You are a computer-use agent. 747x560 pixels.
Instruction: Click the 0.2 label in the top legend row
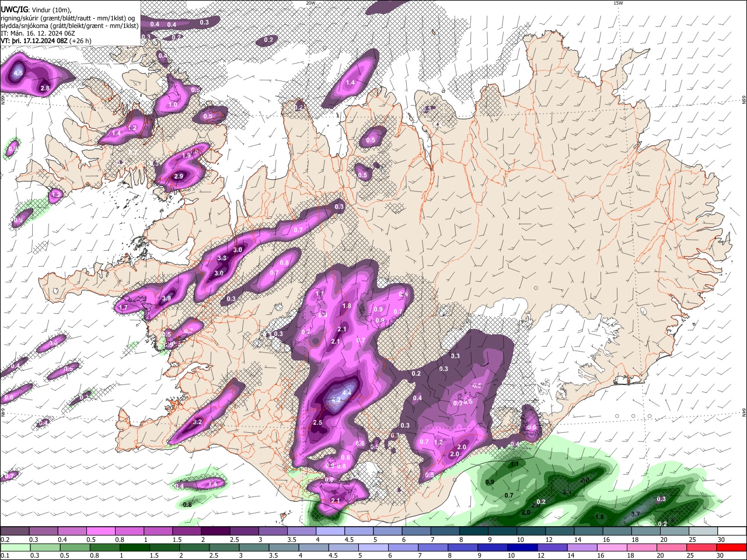(5, 540)
